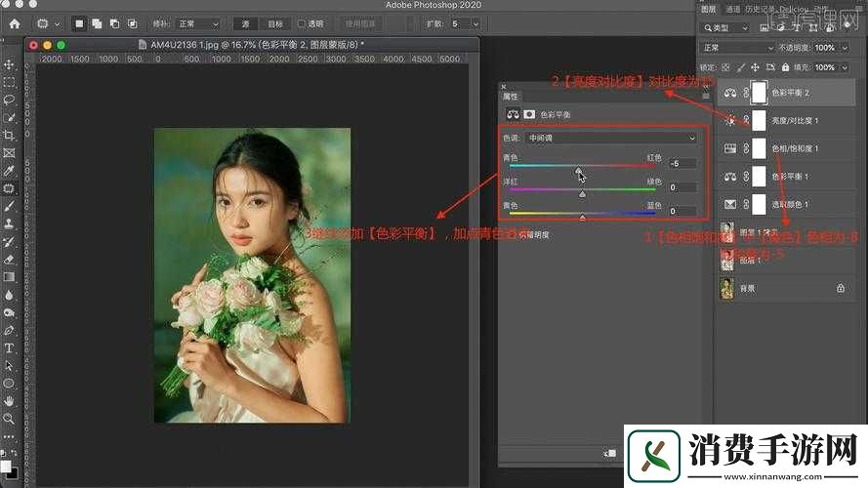Expand the 修补 mode dropdown
The image size is (868, 488).
tap(200, 23)
